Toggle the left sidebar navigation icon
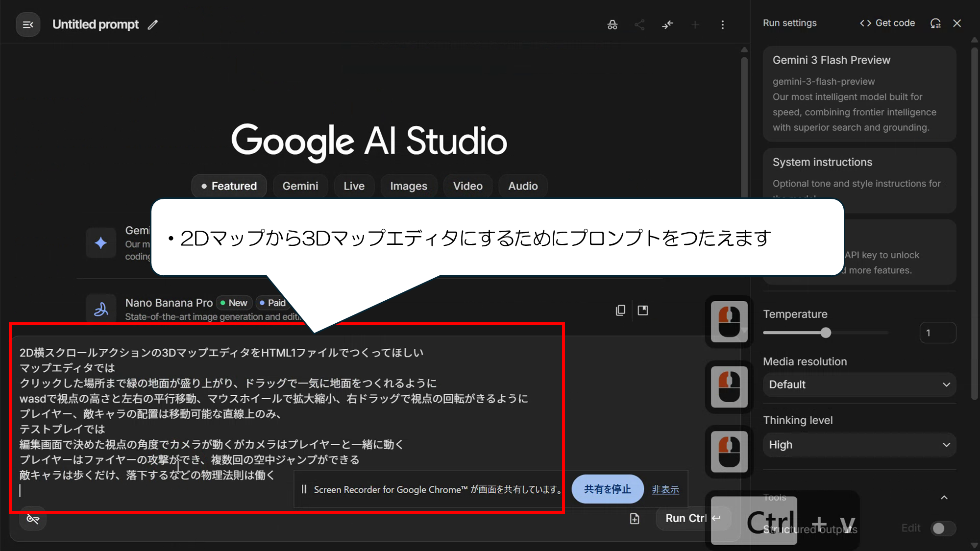Viewport: 980px width, 551px height. point(28,24)
